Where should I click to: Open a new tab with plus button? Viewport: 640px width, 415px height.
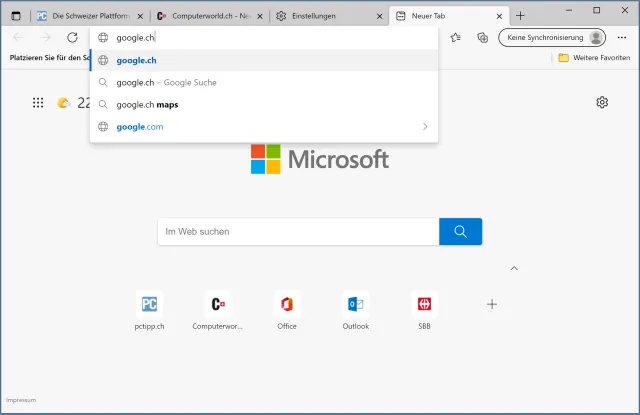[x=520, y=16]
